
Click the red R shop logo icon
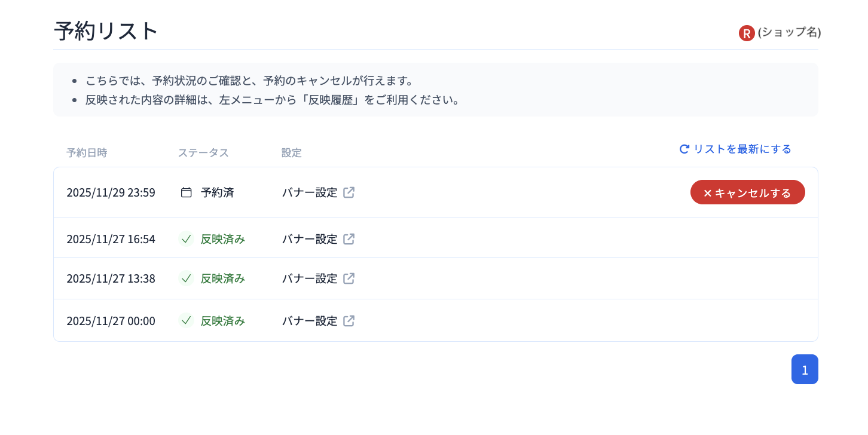(x=747, y=33)
